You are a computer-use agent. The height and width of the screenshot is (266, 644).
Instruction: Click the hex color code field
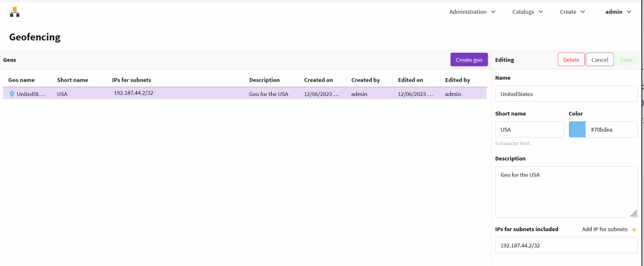[611, 130]
